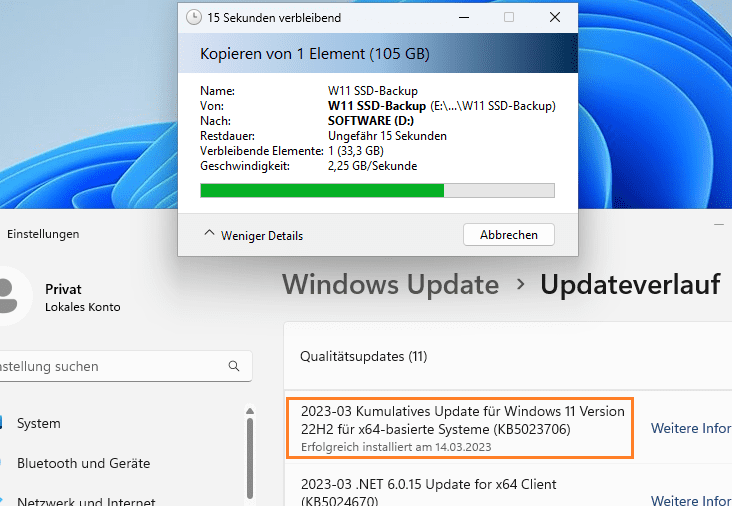This screenshot has height=506, width=732.
Task: Click the Kopieren von 1 Element header
Action: (x=315, y=54)
